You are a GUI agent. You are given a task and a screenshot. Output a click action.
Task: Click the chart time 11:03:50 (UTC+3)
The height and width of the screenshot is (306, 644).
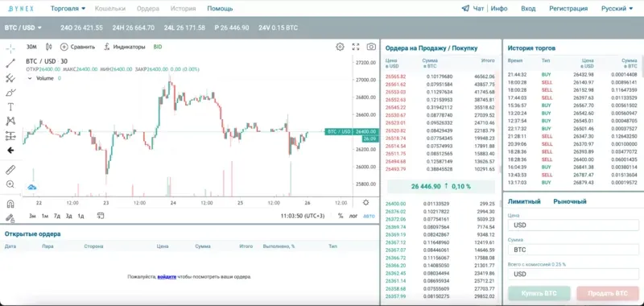[x=303, y=216]
